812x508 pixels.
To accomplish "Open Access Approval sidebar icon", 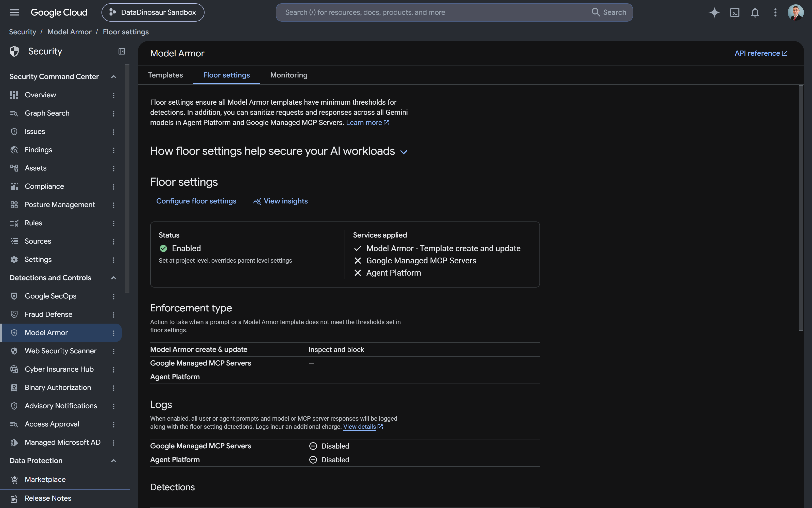I will (x=14, y=424).
